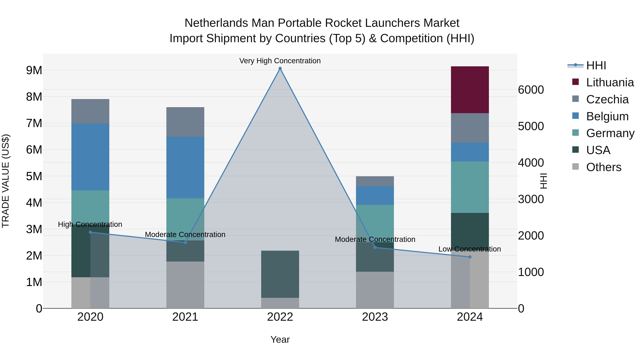Screen dimensions: 644x362
Task: Toggle the Others legend label
Action: (604, 167)
